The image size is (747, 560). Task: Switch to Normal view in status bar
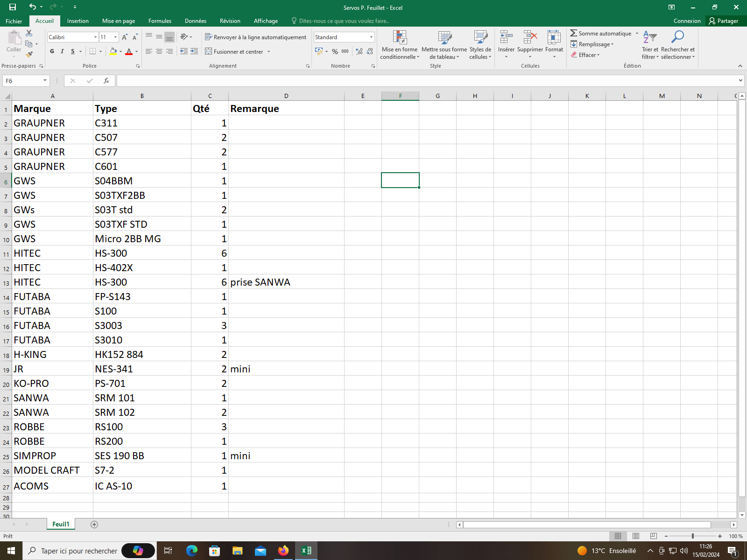point(618,536)
